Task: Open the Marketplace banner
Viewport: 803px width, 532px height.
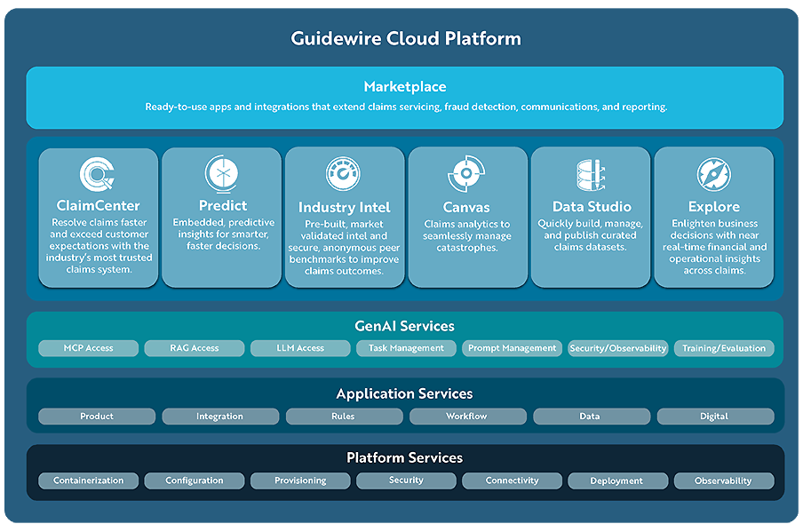Action: click(x=404, y=97)
